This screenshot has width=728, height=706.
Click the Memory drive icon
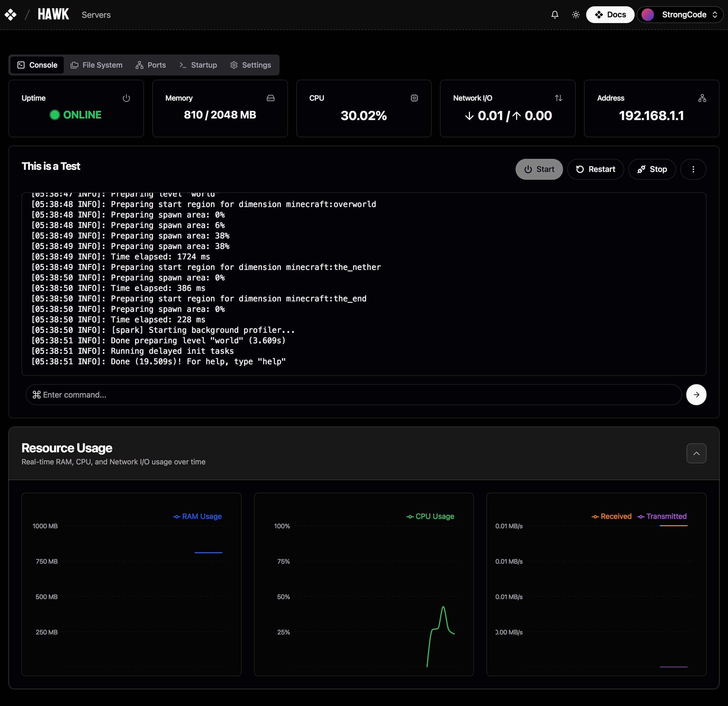(270, 98)
